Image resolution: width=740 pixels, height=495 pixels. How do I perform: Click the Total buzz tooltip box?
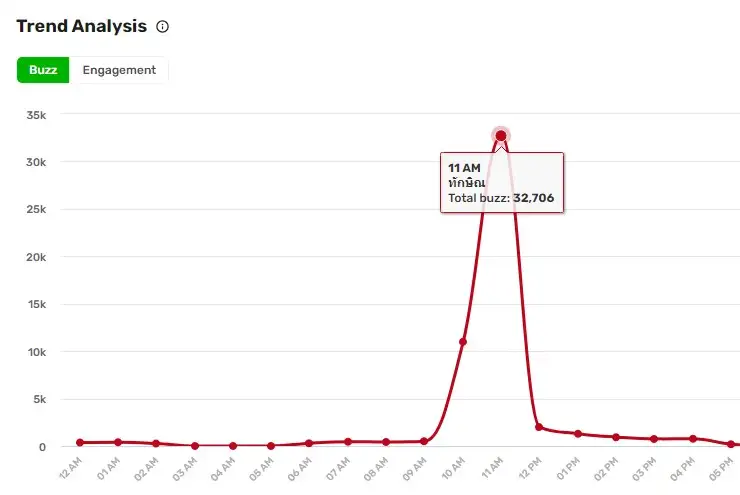[x=502, y=182]
